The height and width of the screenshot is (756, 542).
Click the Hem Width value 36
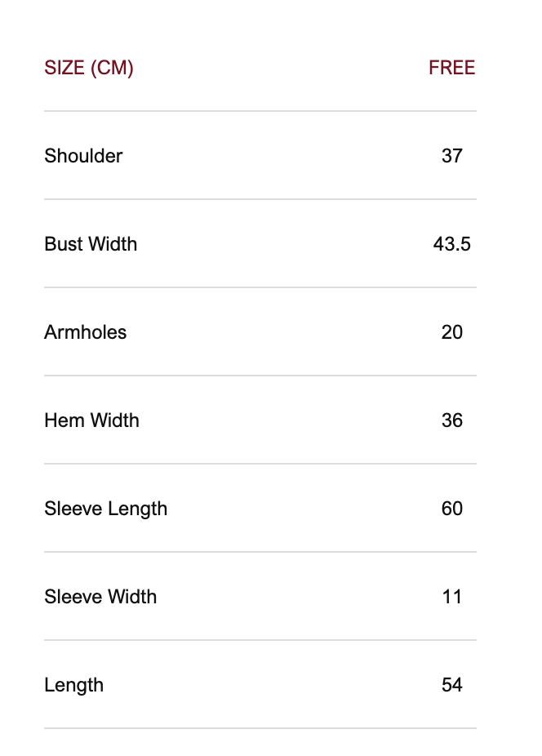pyautogui.click(x=451, y=420)
